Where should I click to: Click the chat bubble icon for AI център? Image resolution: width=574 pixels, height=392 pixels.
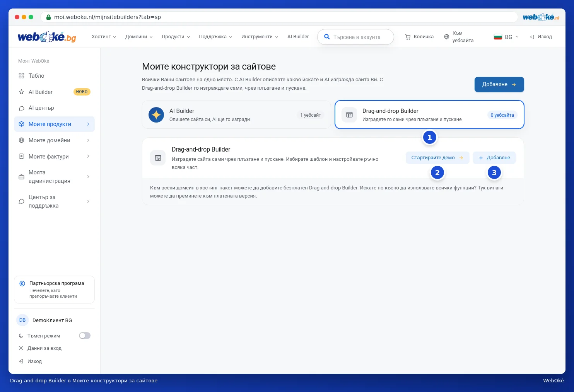pos(22,108)
